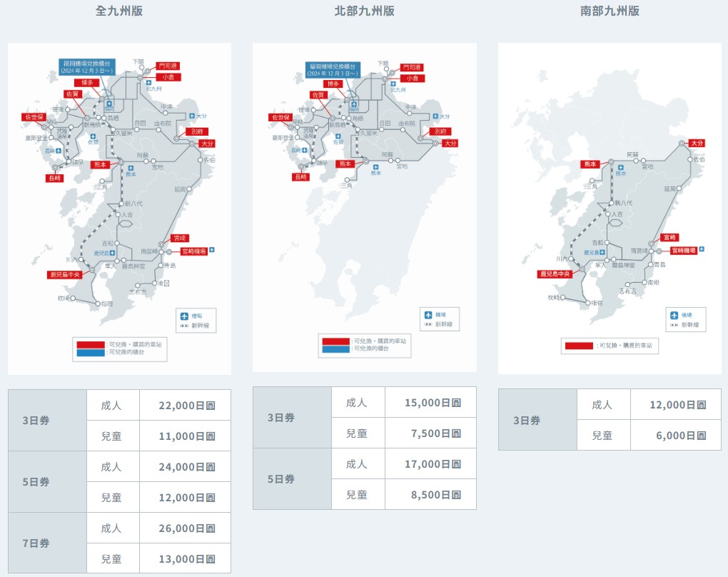Select the 北部九州版 heading

click(x=365, y=11)
